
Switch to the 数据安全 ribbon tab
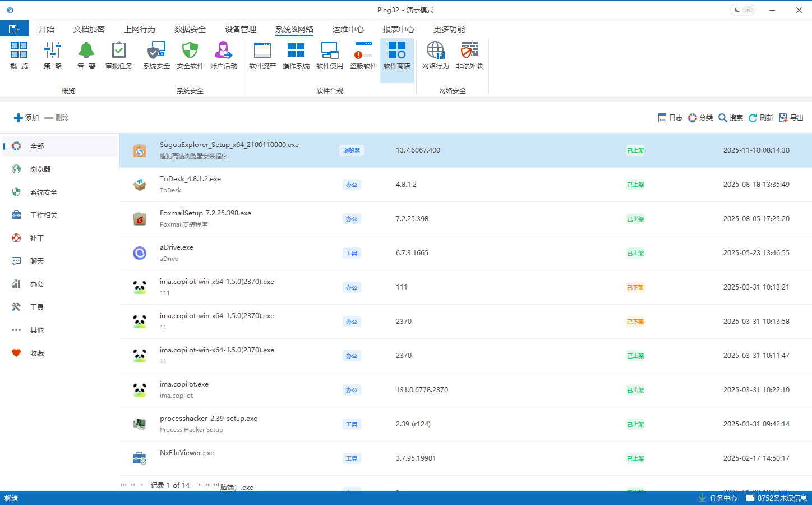coord(190,29)
